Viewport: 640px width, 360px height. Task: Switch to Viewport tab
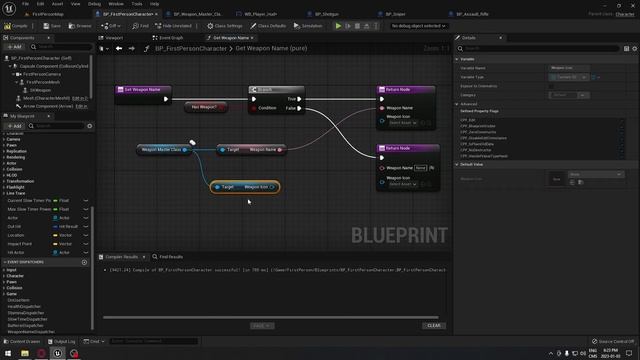(111, 38)
